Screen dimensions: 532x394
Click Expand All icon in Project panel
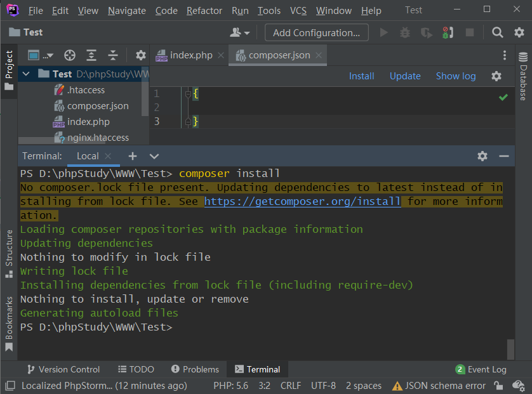91,55
